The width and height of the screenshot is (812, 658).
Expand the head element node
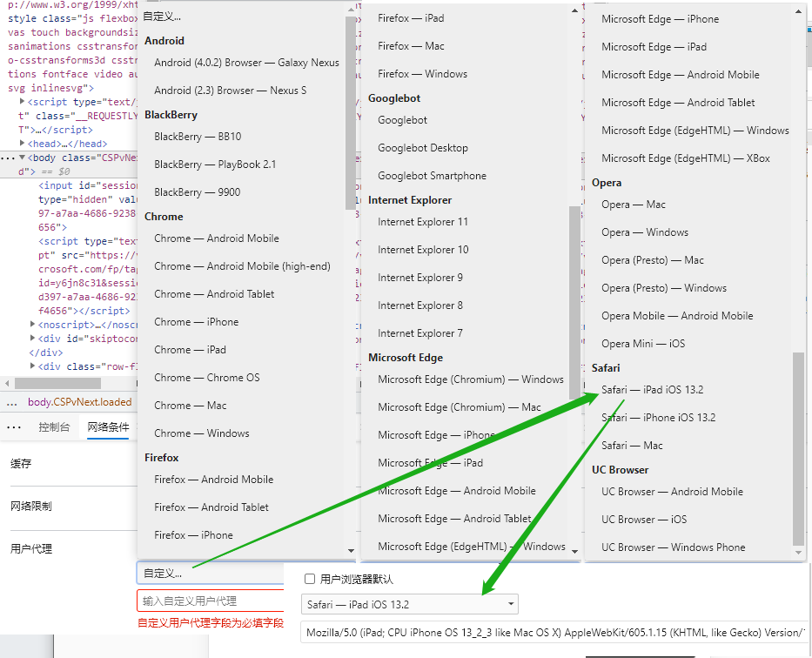pos(22,143)
